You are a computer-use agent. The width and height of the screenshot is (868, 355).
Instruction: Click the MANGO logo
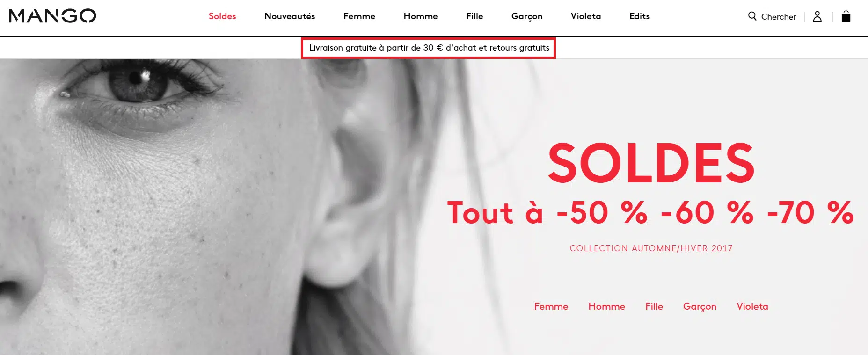click(x=52, y=16)
